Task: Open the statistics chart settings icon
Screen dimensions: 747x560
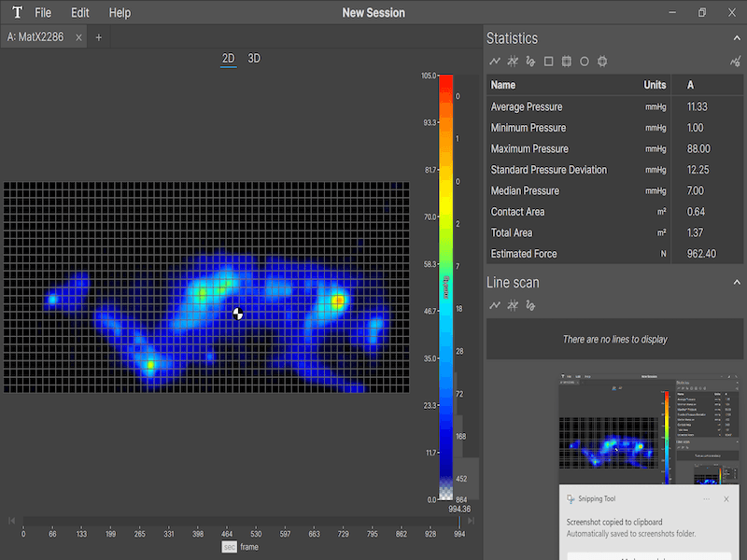Action: [x=736, y=62]
